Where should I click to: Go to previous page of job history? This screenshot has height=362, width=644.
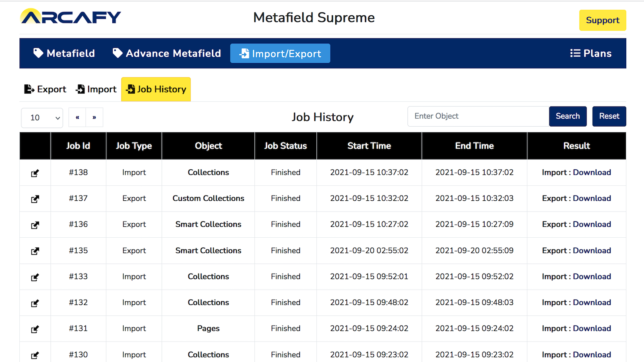tap(77, 117)
